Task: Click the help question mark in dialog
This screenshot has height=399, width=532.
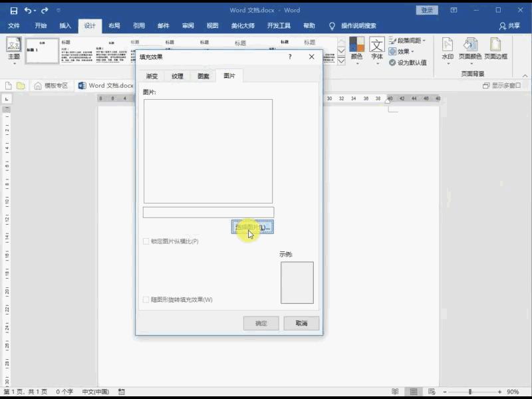Action: click(290, 57)
